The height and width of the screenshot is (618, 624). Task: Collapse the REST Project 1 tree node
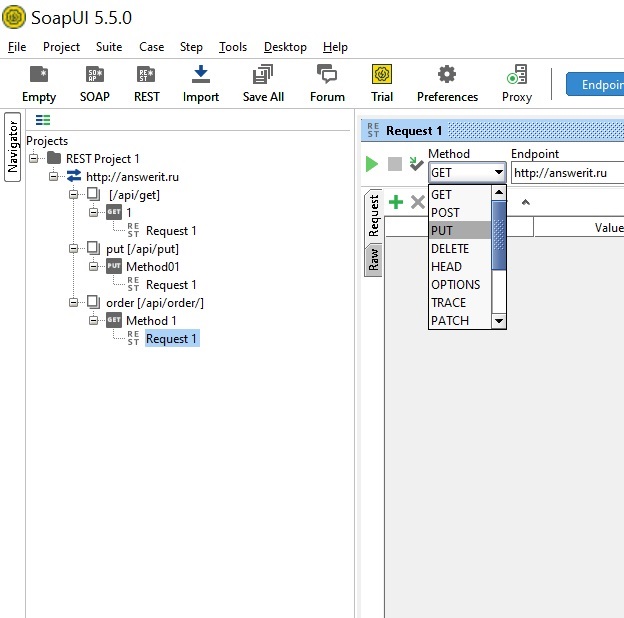pyautogui.click(x=33, y=158)
